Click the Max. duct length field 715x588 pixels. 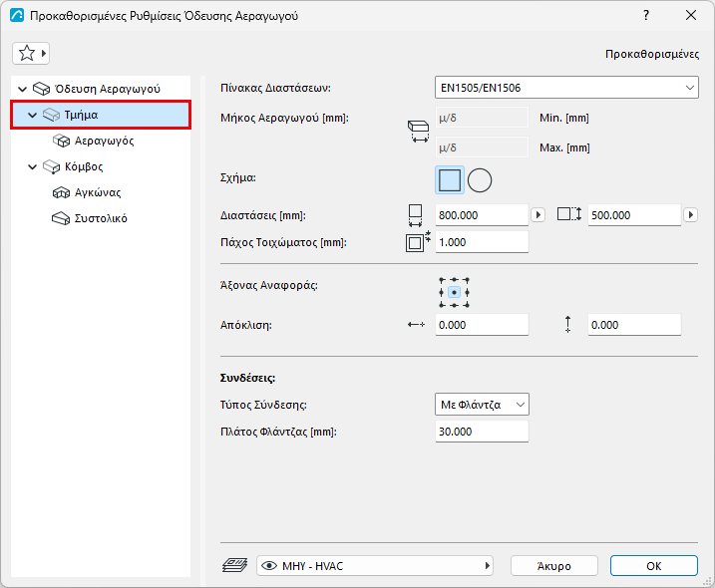pyautogui.click(x=482, y=147)
